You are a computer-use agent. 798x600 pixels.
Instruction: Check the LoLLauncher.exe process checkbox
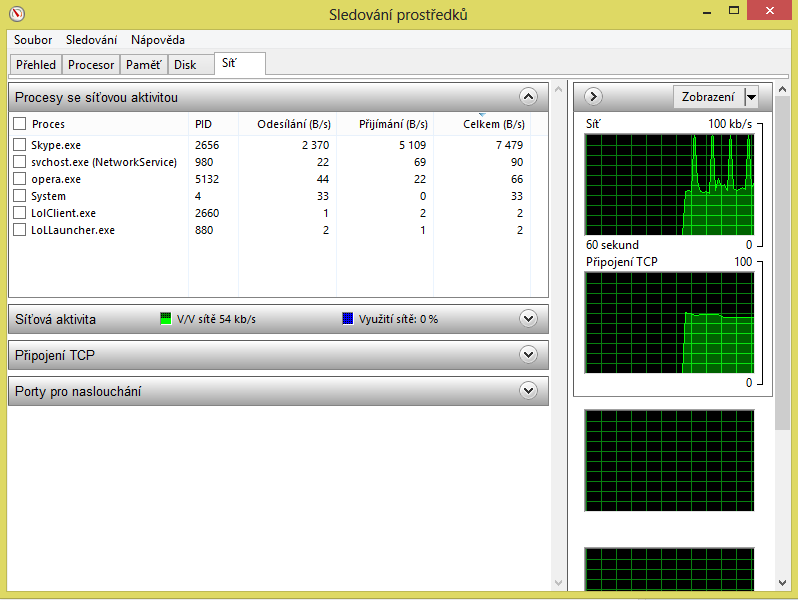tap(19, 230)
